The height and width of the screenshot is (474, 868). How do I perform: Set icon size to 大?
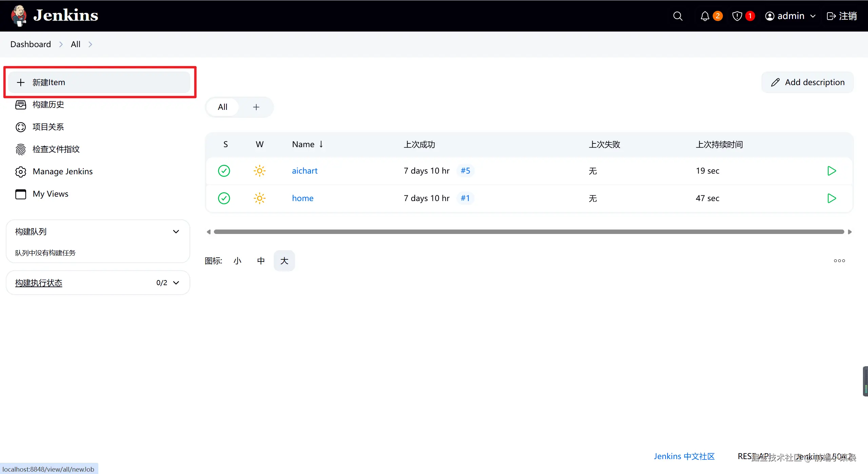(x=284, y=261)
